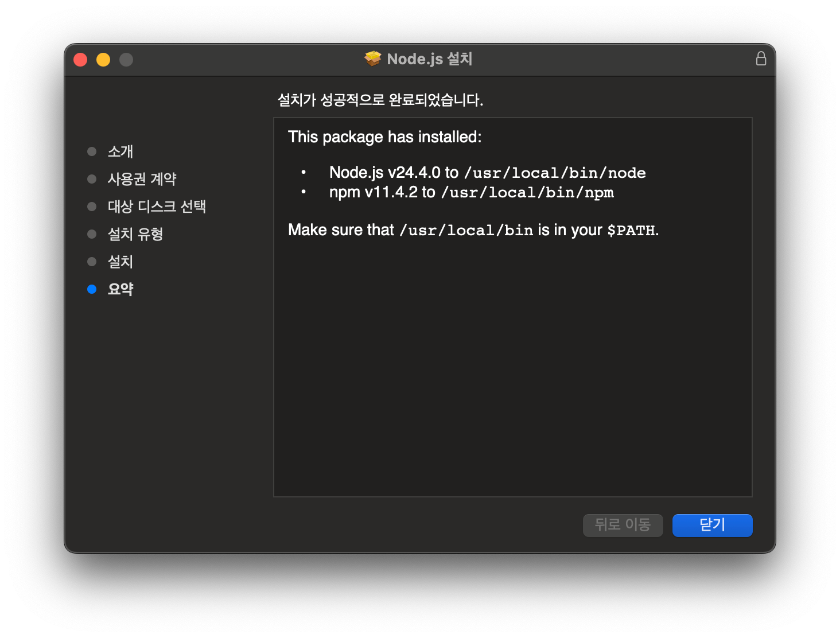The image size is (840, 638).
Task: Click the npm v11.4.2 install path line
Action: (x=471, y=192)
